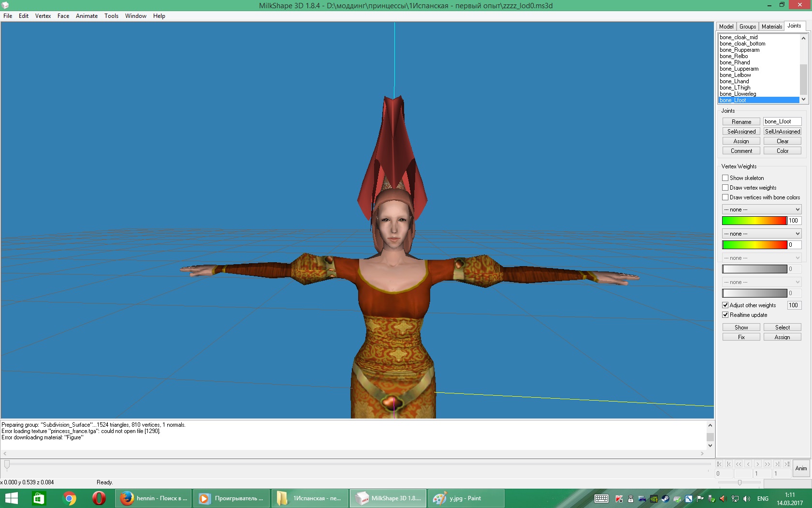The width and height of the screenshot is (812, 508).
Task: Switch to the media player taskbar window
Action: (x=232, y=498)
